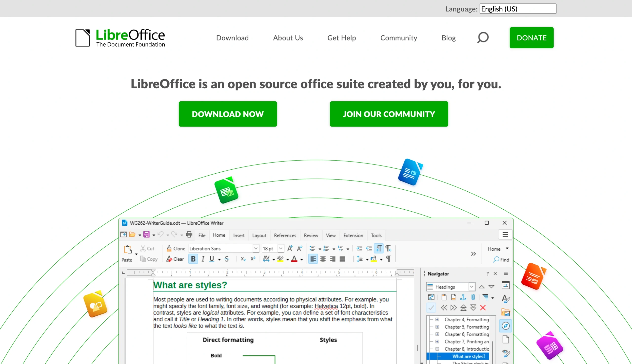This screenshot has height=364, width=632.
Task: Click the yellow Draw shapes icon
Action: 95,304
